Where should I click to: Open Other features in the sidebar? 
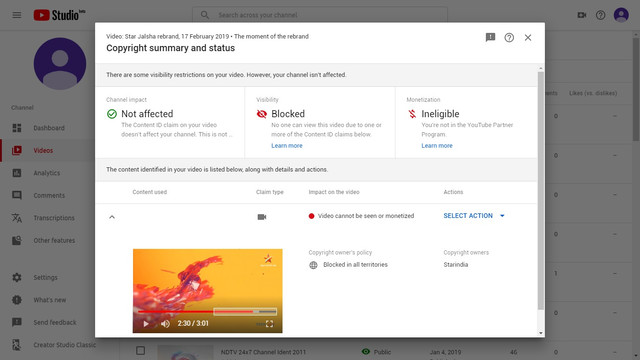pos(48,240)
